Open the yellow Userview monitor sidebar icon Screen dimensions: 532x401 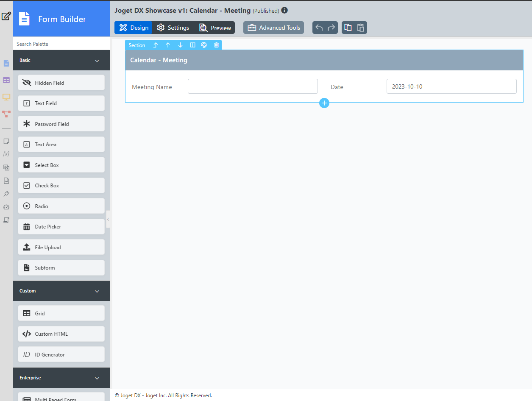click(6, 97)
